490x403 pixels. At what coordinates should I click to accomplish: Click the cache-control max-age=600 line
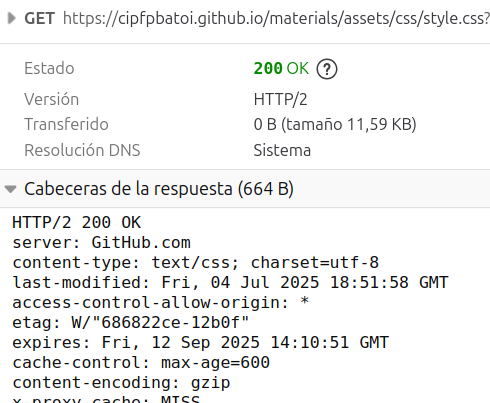(x=141, y=362)
